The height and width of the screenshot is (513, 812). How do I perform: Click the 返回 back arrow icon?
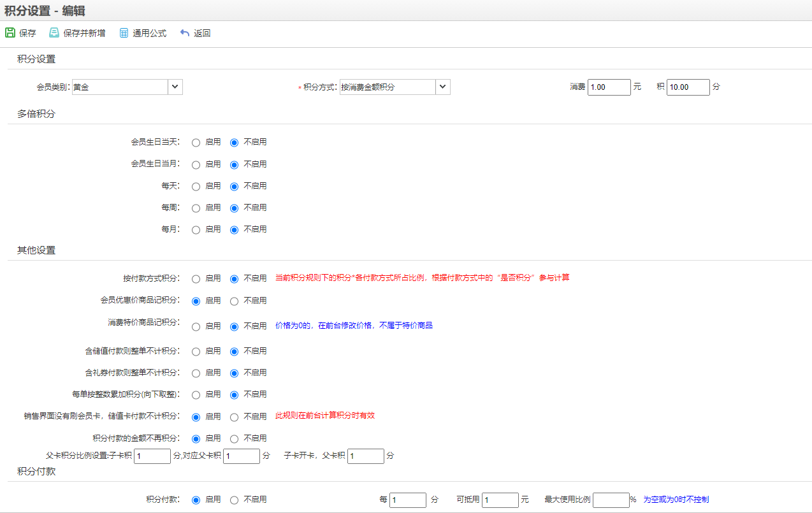tap(185, 33)
